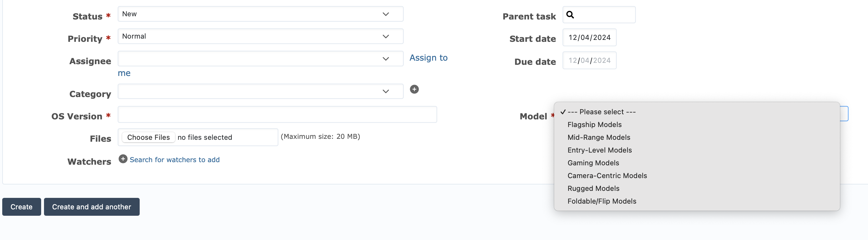Expand the Assignee dropdown
Viewport: 868px width, 240px height.
point(386,58)
